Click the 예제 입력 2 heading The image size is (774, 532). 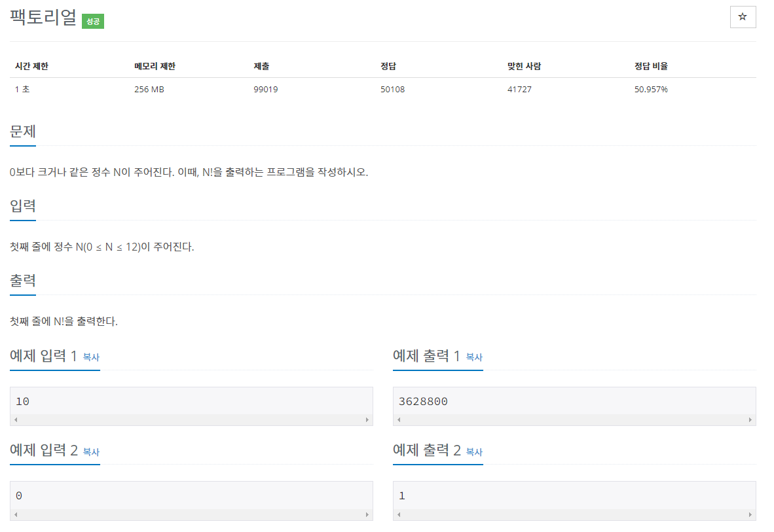coord(44,450)
